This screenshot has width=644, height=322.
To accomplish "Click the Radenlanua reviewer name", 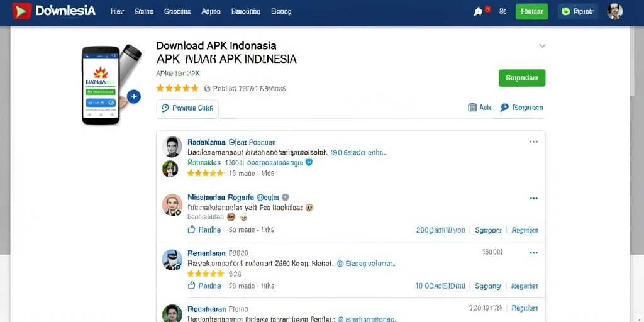I will coord(206,142).
